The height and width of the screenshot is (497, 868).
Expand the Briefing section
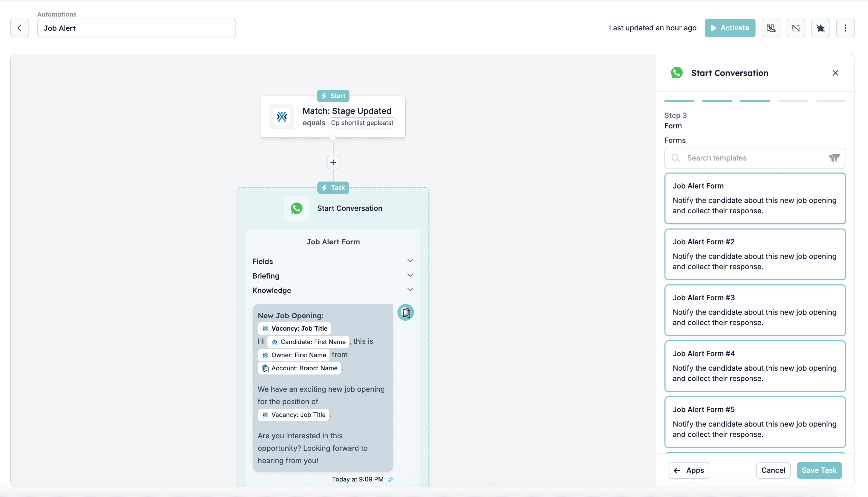point(333,276)
